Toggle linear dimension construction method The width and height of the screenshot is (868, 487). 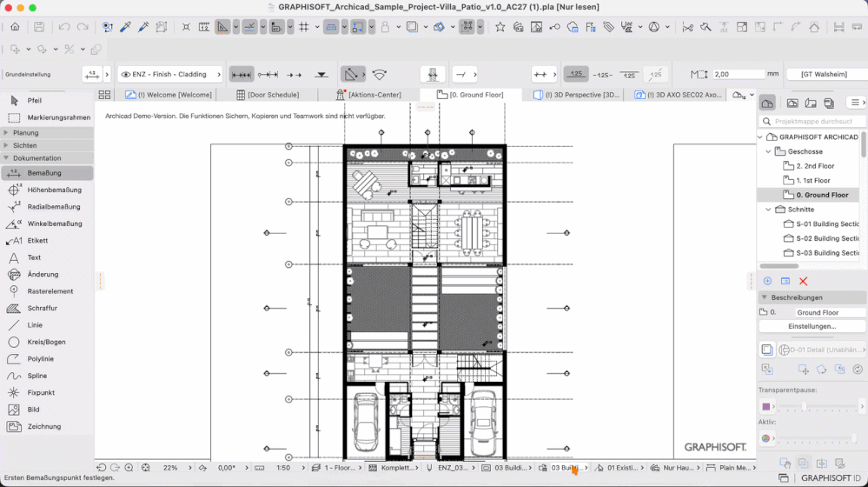pyautogui.click(x=241, y=74)
